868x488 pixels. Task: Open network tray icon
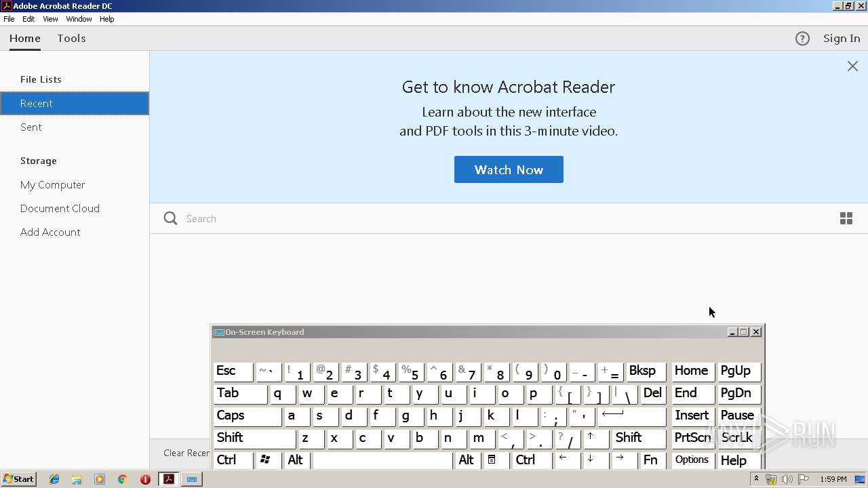771,479
